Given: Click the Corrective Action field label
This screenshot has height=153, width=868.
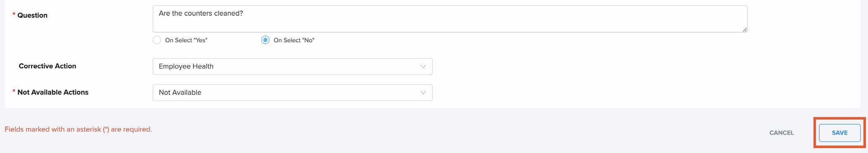Looking at the screenshot, I should [x=47, y=66].
